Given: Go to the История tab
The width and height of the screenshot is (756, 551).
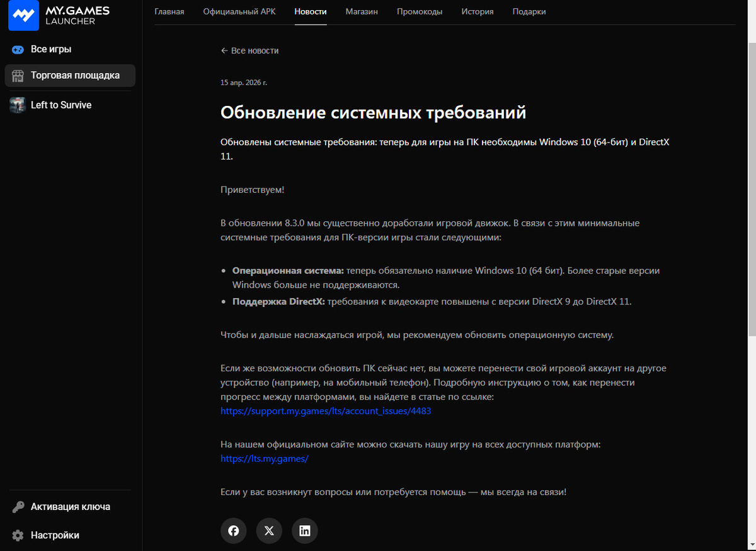Looking at the screenshot, I should tap(478, 12).
